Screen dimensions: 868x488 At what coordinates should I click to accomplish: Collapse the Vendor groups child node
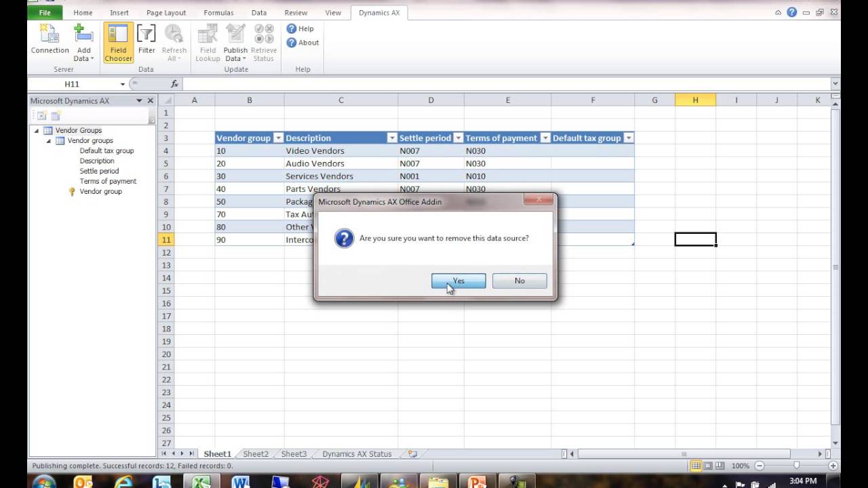(49, 140)
